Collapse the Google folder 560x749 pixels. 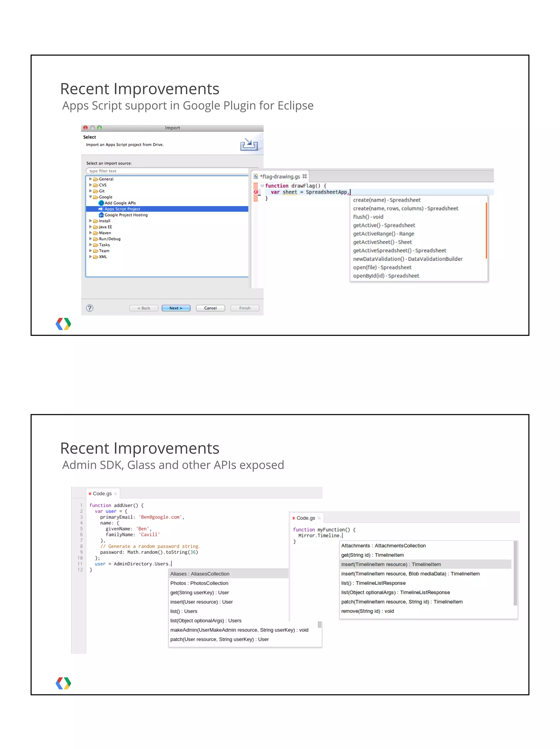tap(90, 197)
